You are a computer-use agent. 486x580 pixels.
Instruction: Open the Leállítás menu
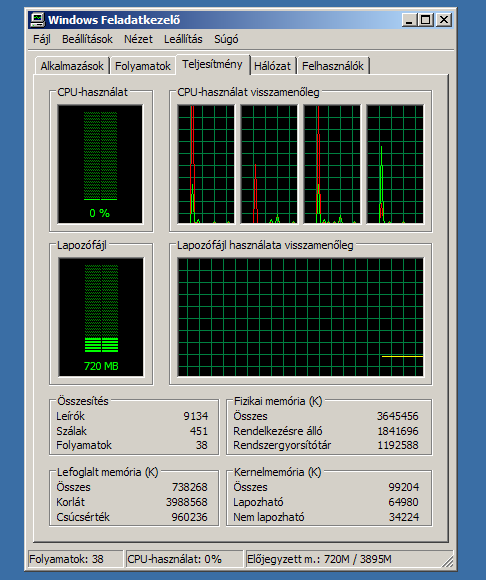point(183,39)
